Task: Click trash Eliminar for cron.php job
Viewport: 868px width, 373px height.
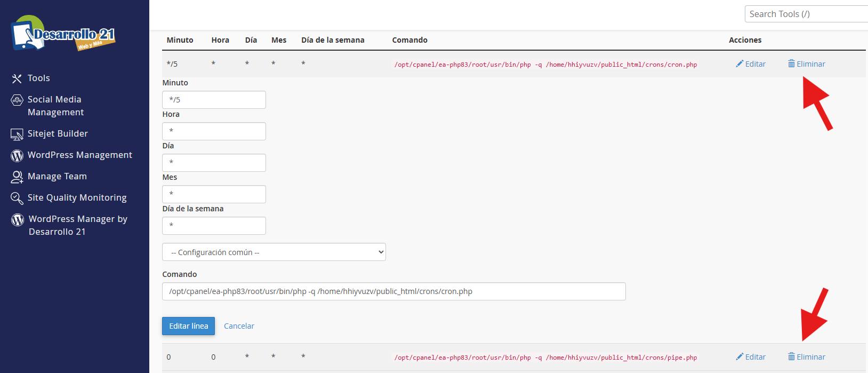Action: tap(806, 64)
